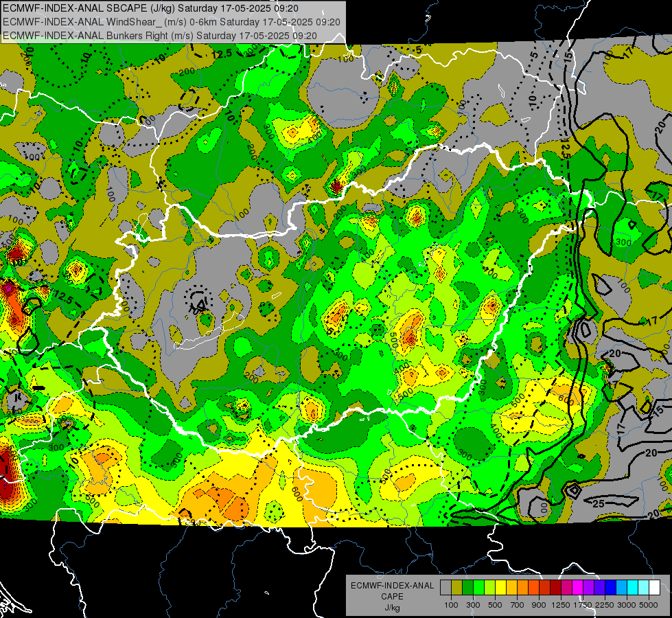Viewport: 672px width, 618px height.
Task: Pick the amber gold legend swatch
Action: pos(511,587)
